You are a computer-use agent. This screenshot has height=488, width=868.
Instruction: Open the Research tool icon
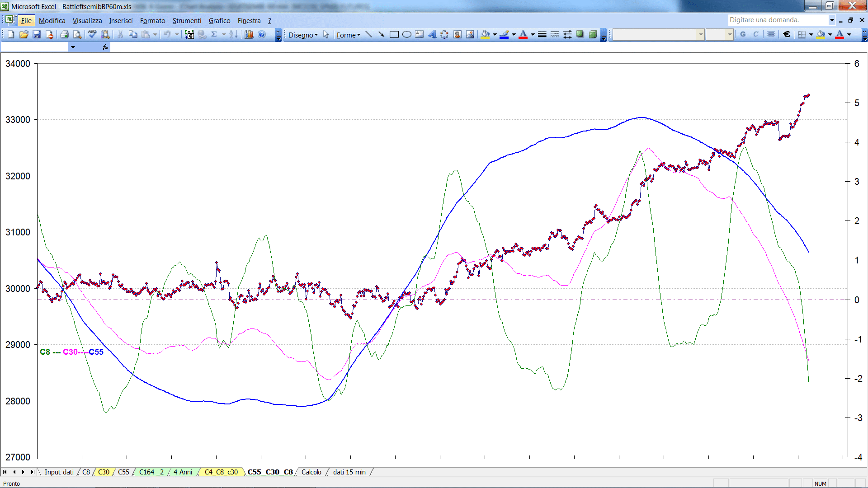(x=105, y=34)
